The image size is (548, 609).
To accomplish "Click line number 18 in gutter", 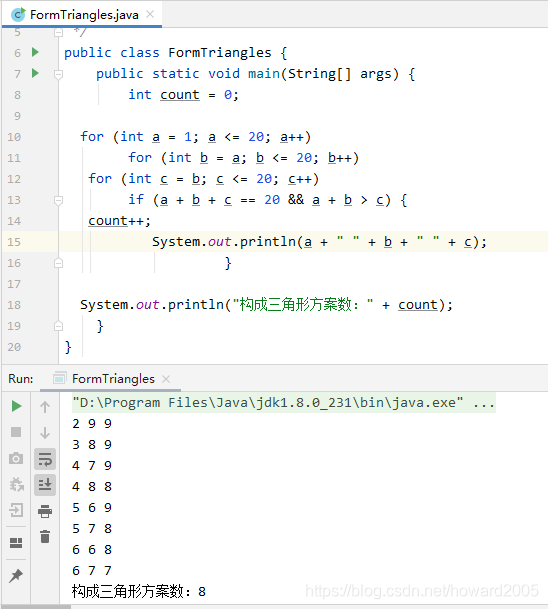I will 14,305.
